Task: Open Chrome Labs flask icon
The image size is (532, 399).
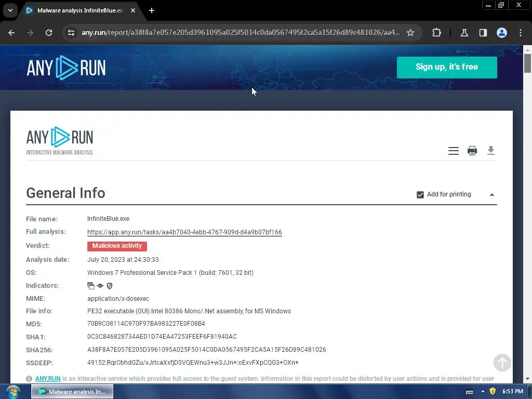Action: click(x=464, y=33)
